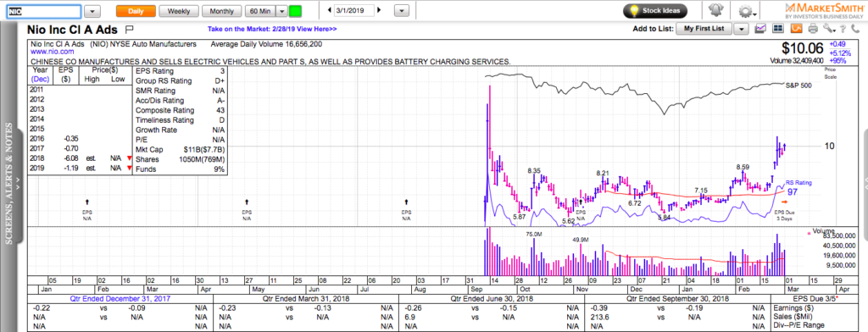
Task: Toggle the green real-time indicator square
Action: (296, 11)
